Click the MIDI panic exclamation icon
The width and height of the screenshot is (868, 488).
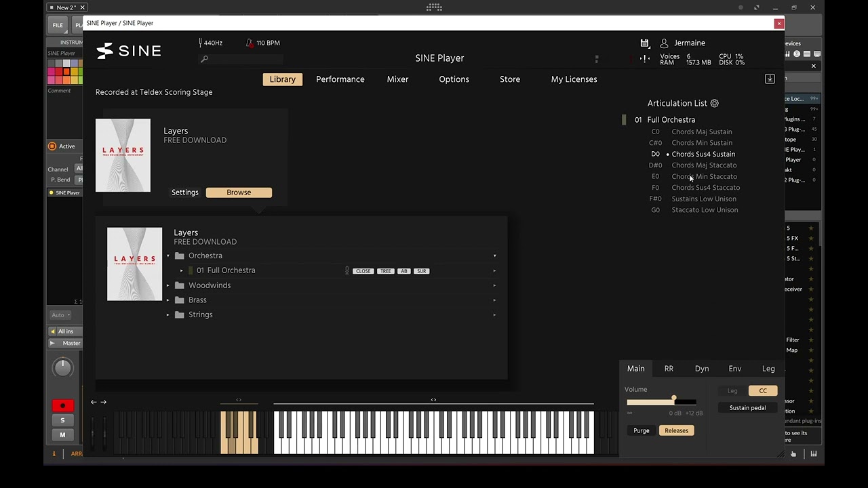pyautogui.click(x=645, y=58)
